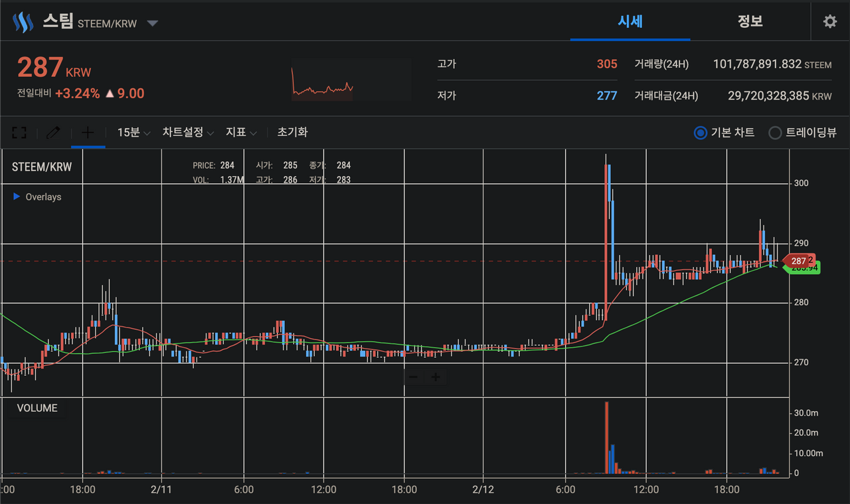This screenshot has width=850, height=504.
Task: Click the 초기화 reset button
Action: 293,132
